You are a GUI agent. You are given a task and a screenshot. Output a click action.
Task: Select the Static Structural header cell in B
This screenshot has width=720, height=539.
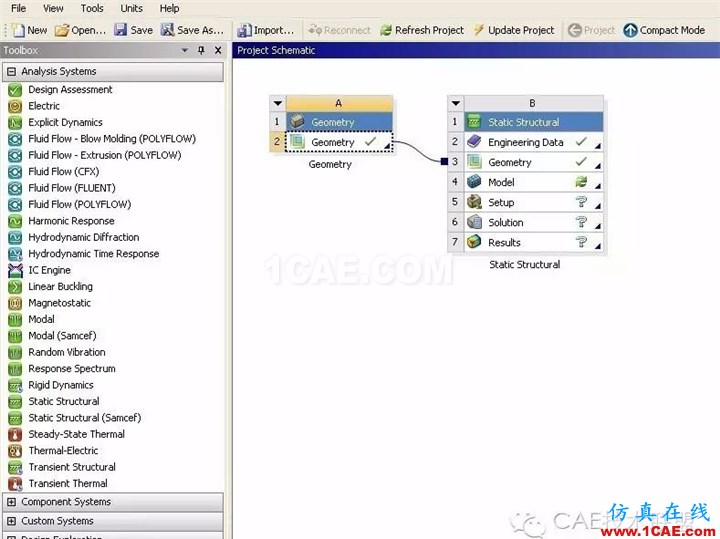534,122
